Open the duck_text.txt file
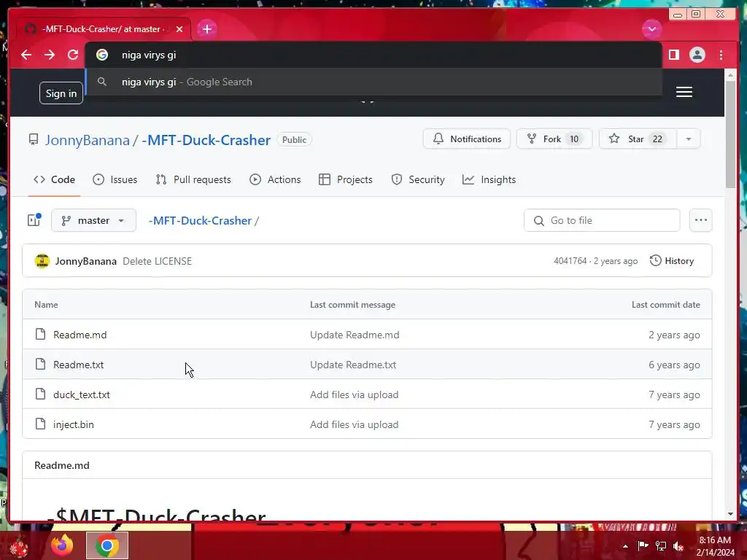 [82, 394]
